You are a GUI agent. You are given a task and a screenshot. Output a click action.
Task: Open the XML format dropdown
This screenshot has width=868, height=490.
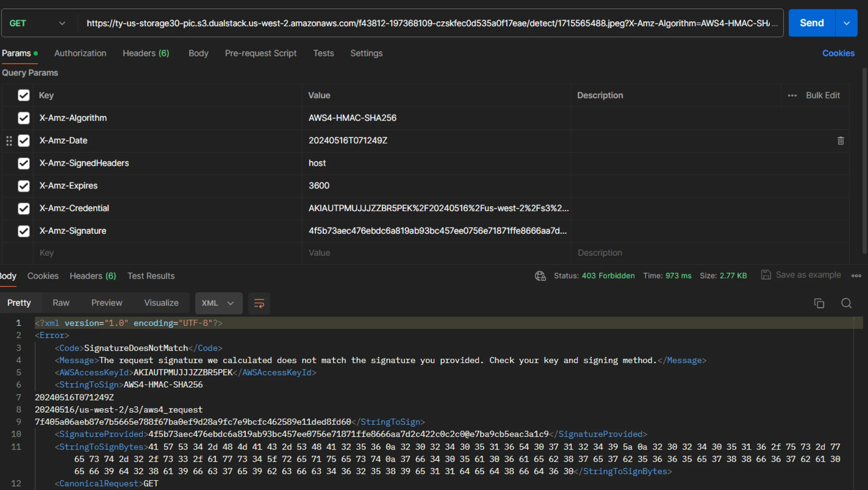coord(219,303)
